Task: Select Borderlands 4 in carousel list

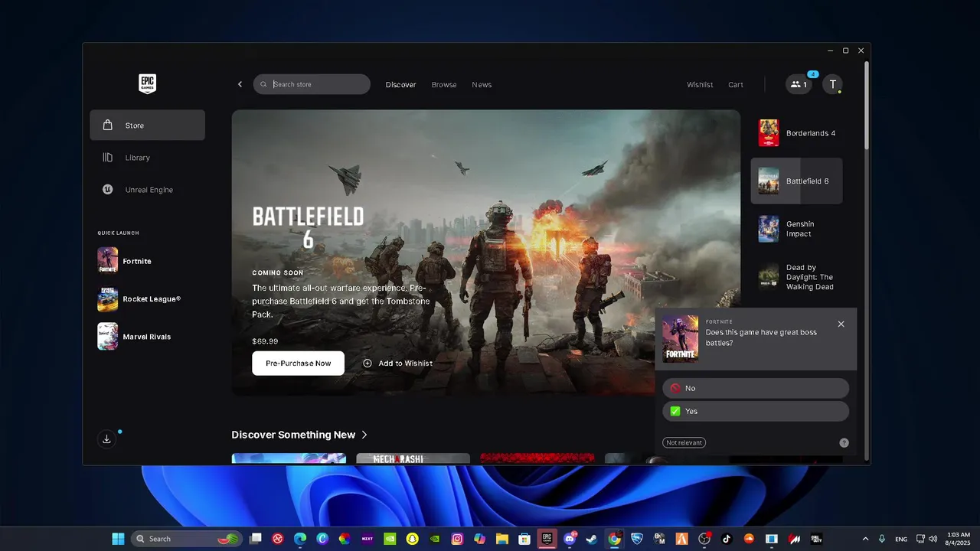Action: pos(796,133)
